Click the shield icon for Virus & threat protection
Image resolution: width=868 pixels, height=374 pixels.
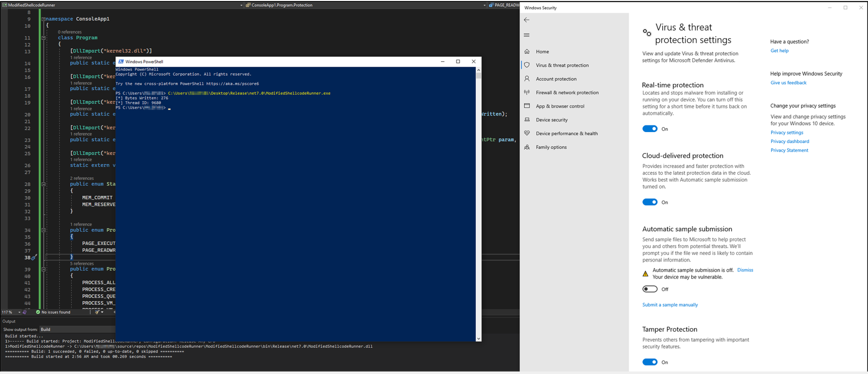click(527, 65)
